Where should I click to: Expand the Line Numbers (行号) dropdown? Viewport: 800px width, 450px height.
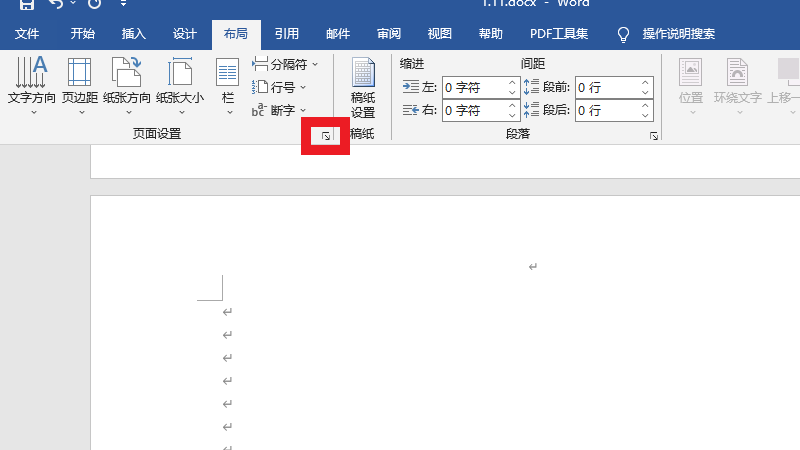pos(281,87)
